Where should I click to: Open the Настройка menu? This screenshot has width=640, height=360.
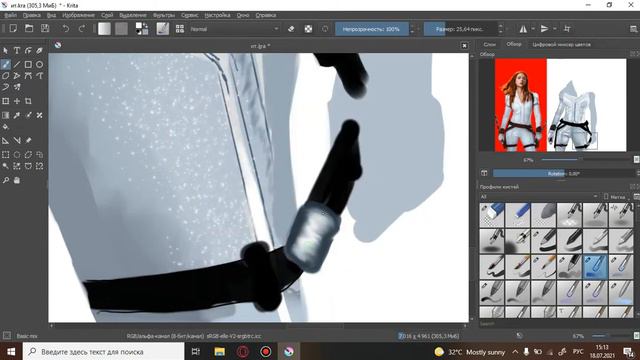click(217, 15)
